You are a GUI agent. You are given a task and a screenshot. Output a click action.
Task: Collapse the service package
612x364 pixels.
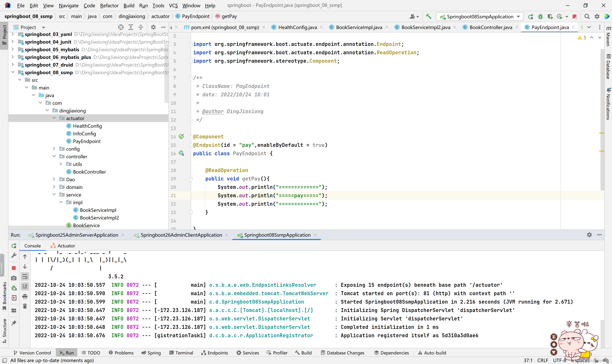pos(54,194)
